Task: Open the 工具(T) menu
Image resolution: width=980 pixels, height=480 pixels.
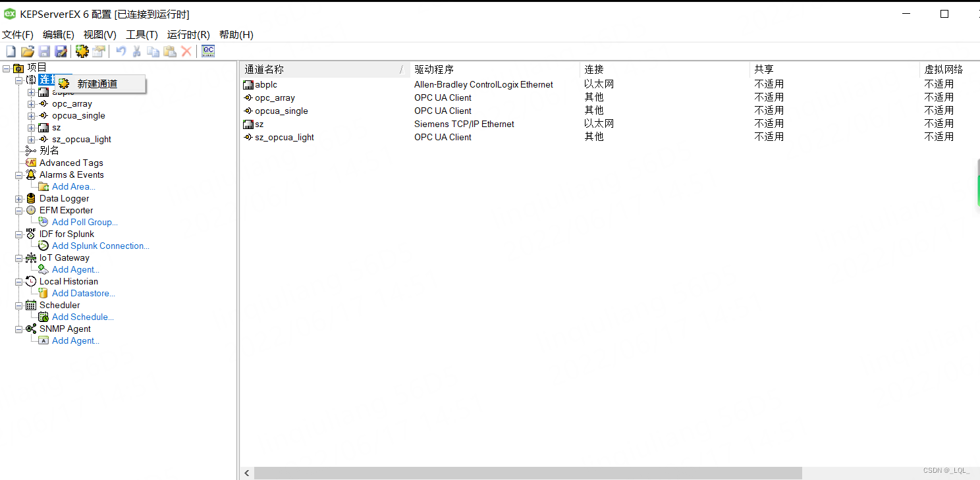Action: pyautogui.click(x=142, y=35)
